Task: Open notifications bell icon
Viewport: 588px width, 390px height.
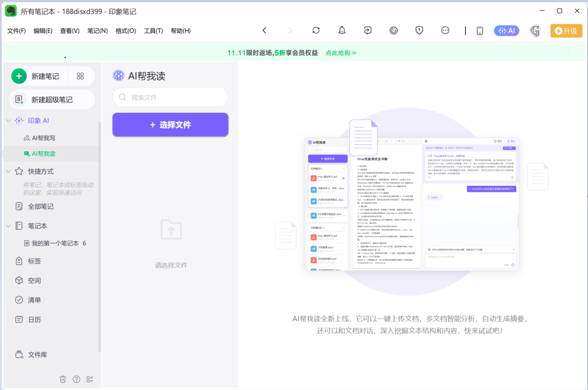Action: point(342,30)
